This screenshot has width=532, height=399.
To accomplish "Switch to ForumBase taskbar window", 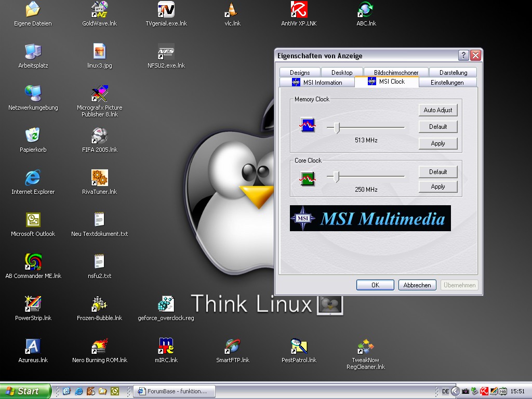I will 175,391.
